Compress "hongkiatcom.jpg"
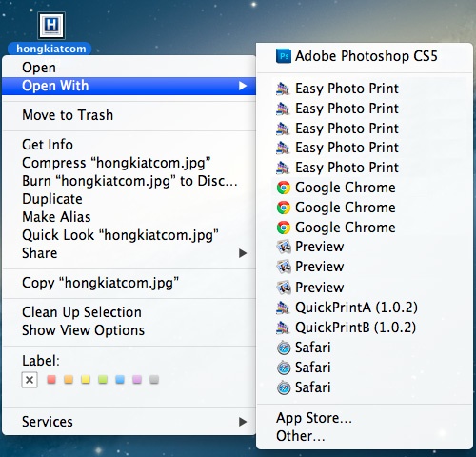The height and width of the screenshot is (457, 476). pyautogui.click(x=129, y=163)
